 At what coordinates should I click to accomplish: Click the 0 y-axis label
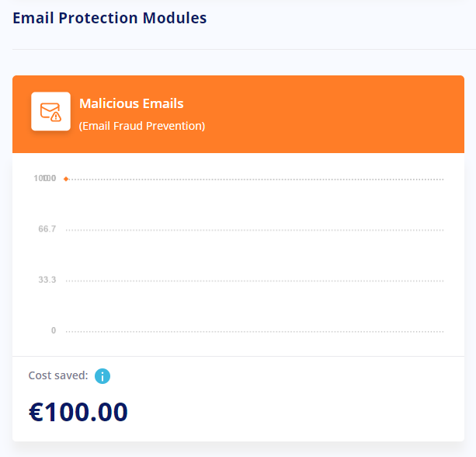54,330
